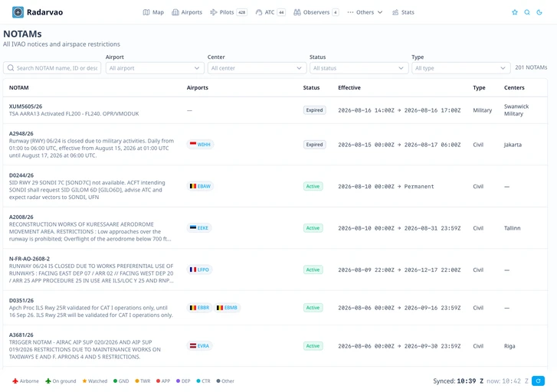Click the WIHH airport badge

pyautogui.click(x=200, y=144)
